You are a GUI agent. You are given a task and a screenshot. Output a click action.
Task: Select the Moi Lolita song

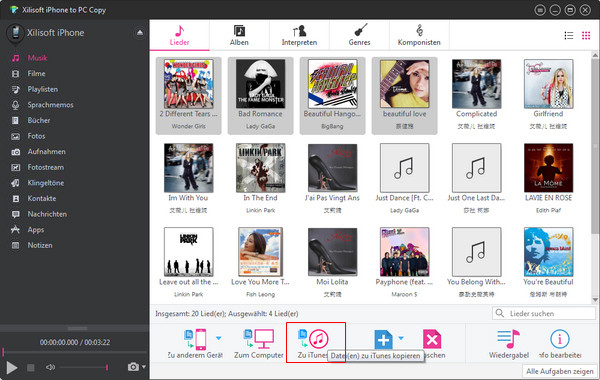click(x=333, y=264)
